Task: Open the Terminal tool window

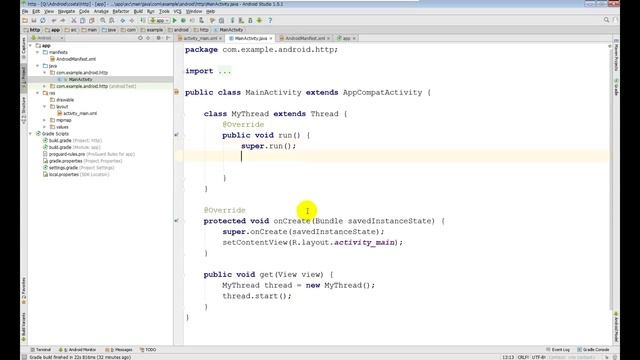Action: point(41,350)
